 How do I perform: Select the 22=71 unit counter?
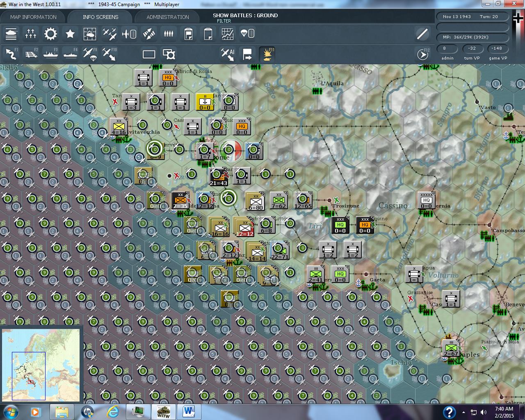[279, 251]
